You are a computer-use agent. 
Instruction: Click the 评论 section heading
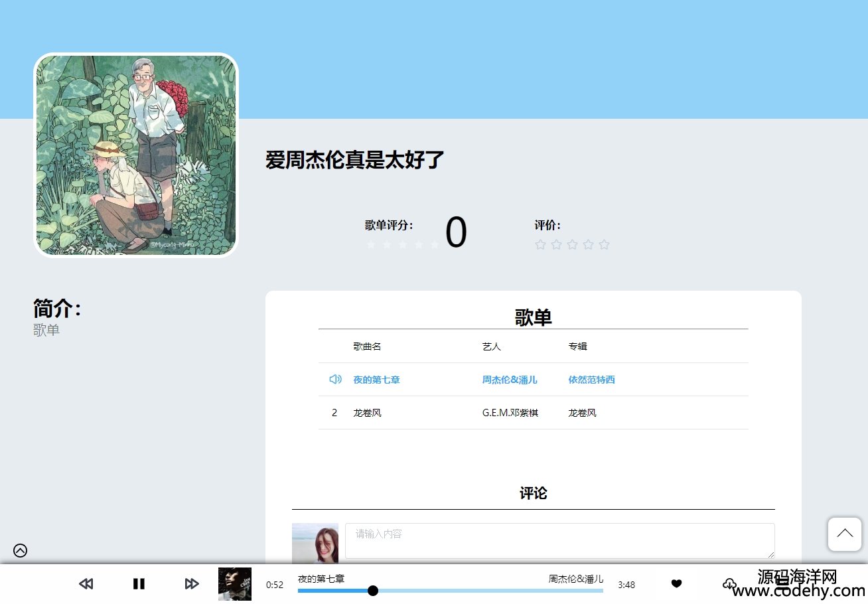point(534,493)
